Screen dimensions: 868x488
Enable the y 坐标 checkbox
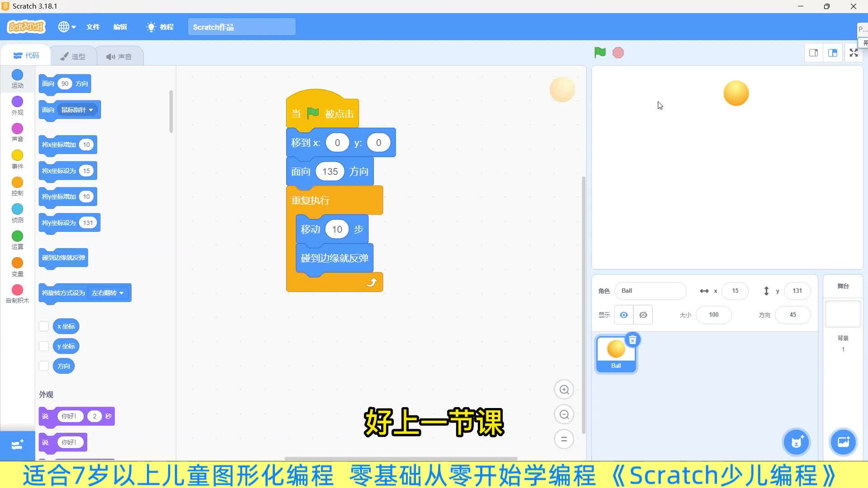click(x=44, y=346)
